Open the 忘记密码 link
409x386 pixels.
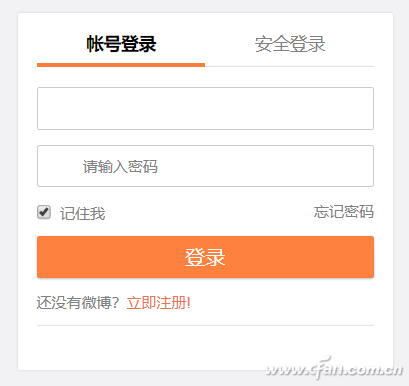(343, 212)
